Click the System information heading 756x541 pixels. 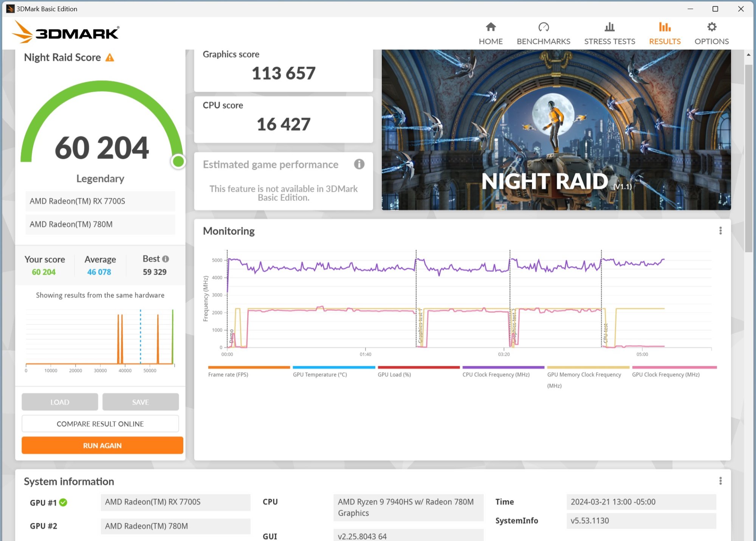click(x=69, y=481)
